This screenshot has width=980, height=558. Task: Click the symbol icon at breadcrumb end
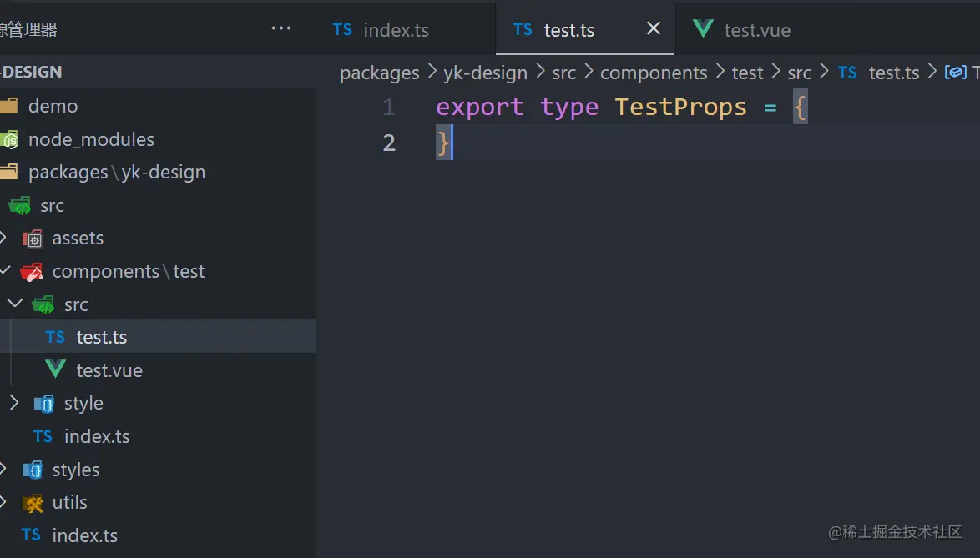pos(955,73)
